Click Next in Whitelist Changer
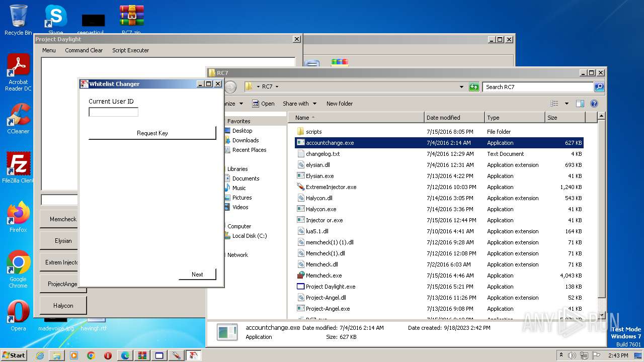This screenshot has height=362, width=644. coord(197,274)
